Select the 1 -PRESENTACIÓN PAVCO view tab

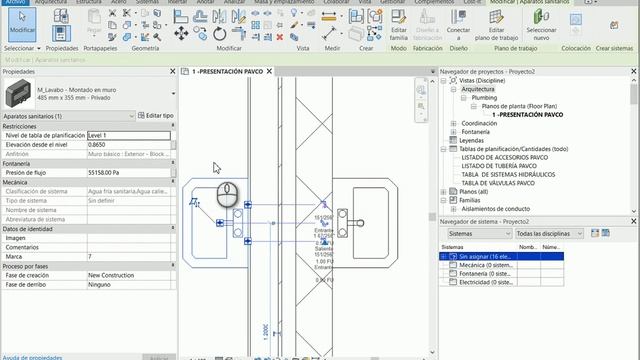tap(227, 71)
